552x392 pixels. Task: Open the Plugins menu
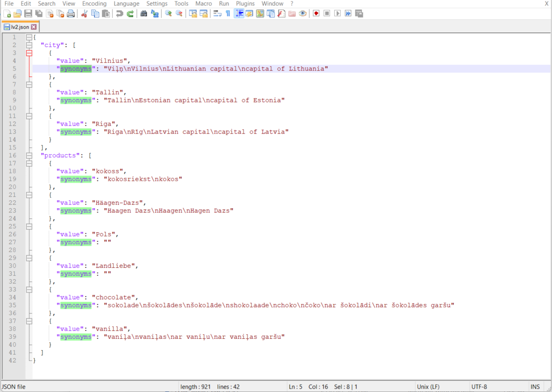[245, 3]
